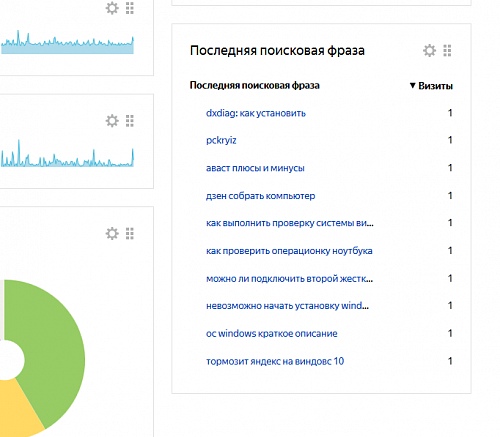The height and width of the screenshot is (437, 500).
Task: Open phrase 'dxdiag: как установить'
Action: (x=256, y=113)
